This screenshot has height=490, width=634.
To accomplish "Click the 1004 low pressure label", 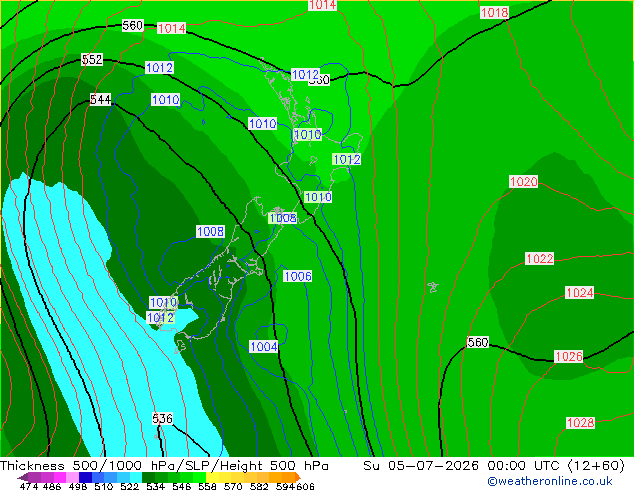I will (264, 346).
